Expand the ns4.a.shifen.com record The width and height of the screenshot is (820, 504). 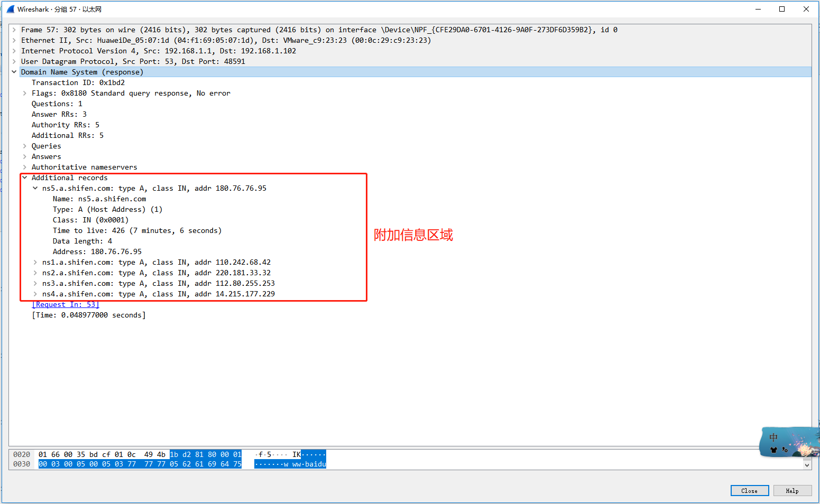click(x=35, y=294)
